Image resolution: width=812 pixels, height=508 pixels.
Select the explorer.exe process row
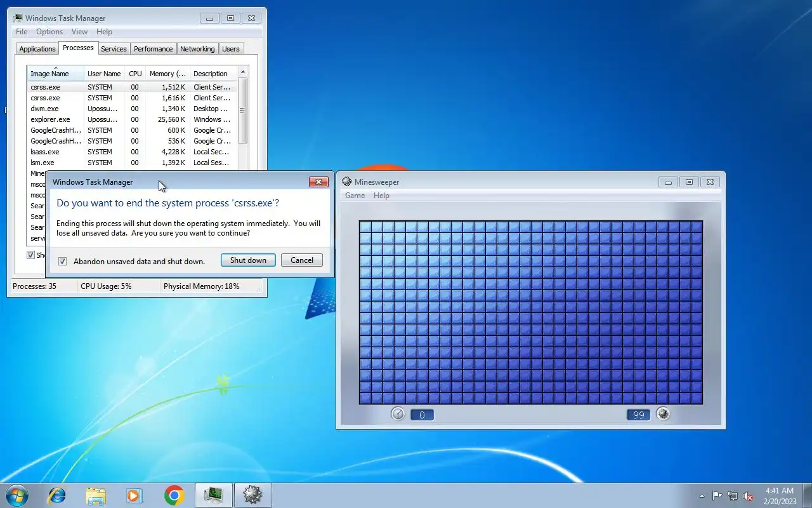[x=132, y=119]
